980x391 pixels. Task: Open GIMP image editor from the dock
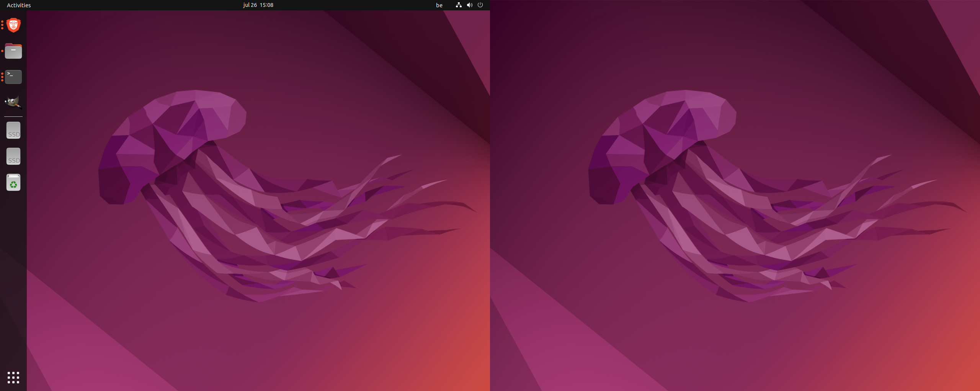pos(13,103)
